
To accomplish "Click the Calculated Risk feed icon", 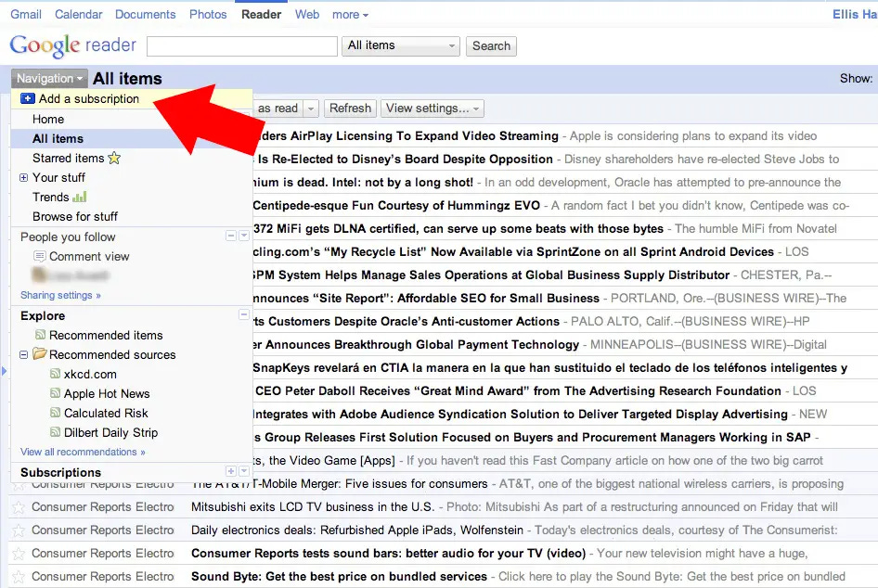I will (x=55, y=413).
